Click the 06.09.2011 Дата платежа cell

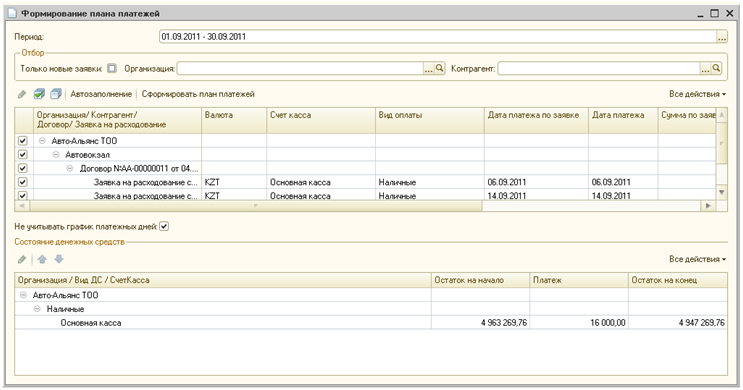click(x=623, y=182)
